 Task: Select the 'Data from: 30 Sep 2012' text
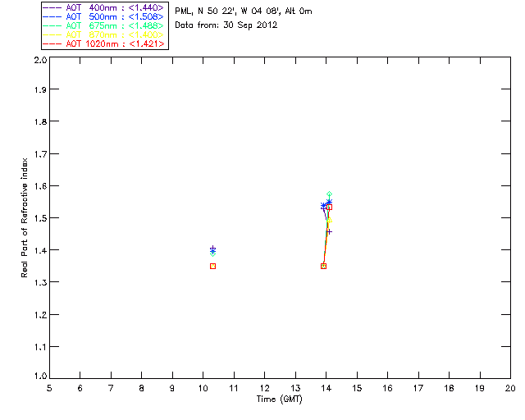tap(226, 25)
